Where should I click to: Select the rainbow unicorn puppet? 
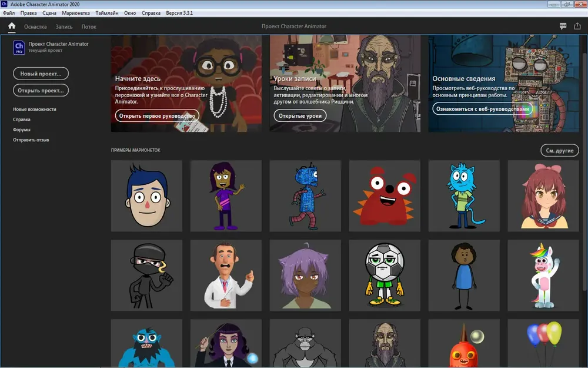[x=543, y=275]
